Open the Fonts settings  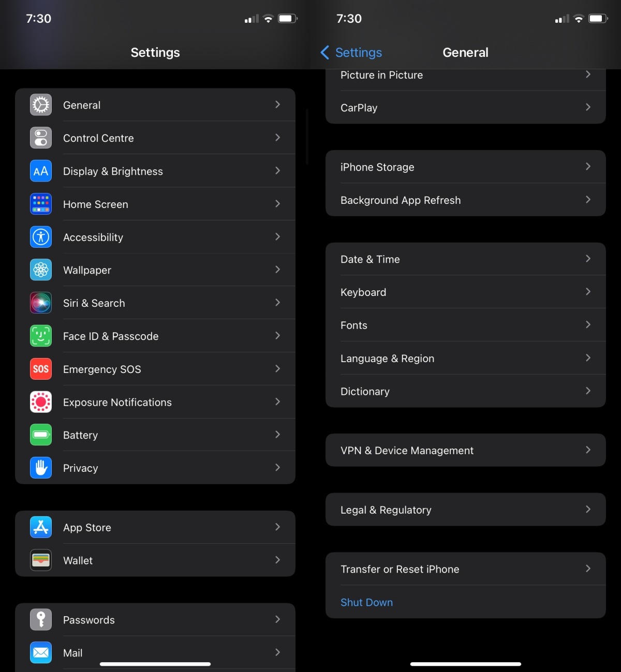click(466, 325)
